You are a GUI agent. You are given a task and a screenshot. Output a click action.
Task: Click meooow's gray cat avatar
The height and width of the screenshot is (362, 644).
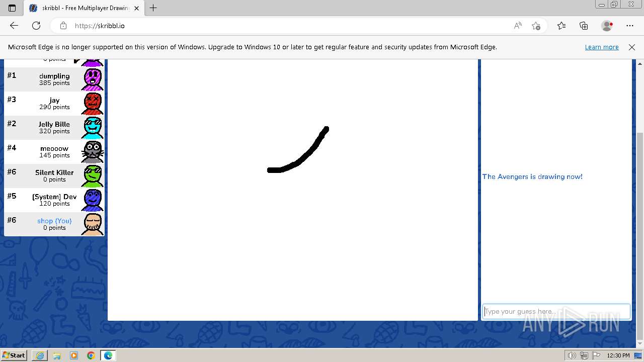coord(93,151)
